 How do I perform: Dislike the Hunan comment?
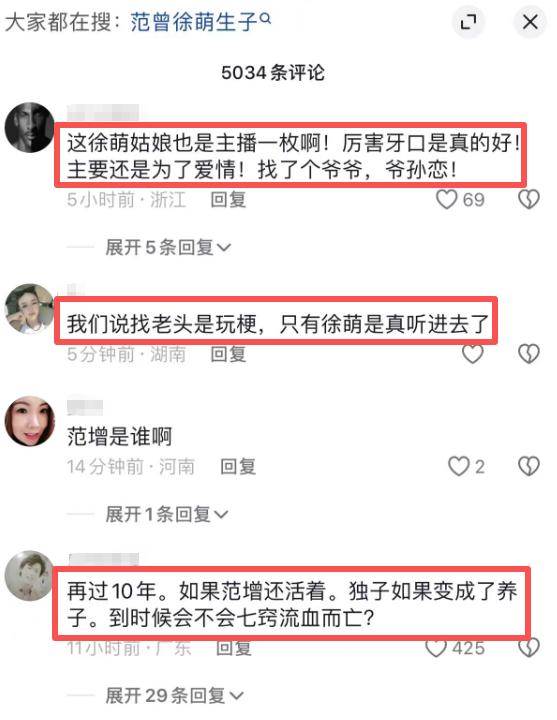point(529,354)
